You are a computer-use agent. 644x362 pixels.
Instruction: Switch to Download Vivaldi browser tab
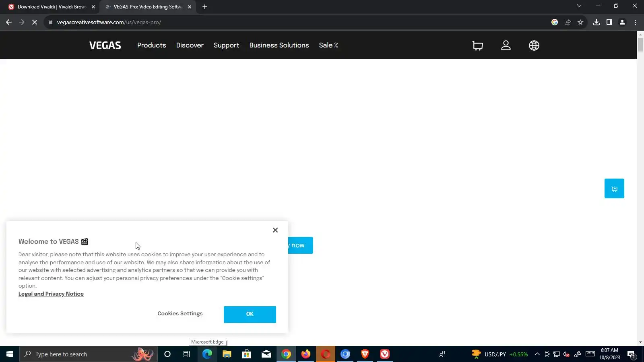52,7
